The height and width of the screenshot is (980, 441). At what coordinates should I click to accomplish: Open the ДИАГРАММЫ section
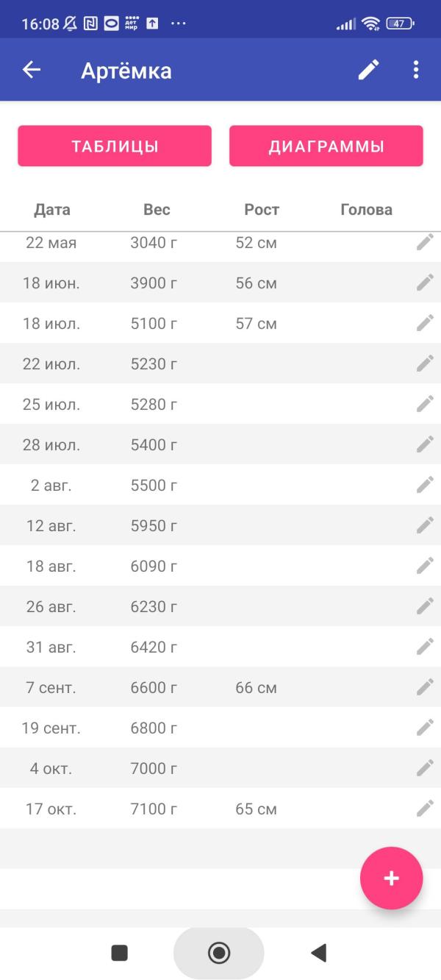click(x=326, y=146)
